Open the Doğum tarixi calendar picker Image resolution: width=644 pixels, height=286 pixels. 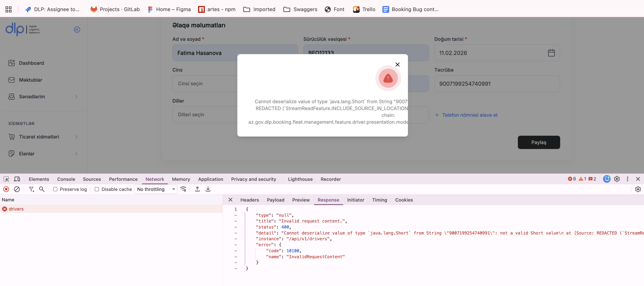click(x=551, y=53)
